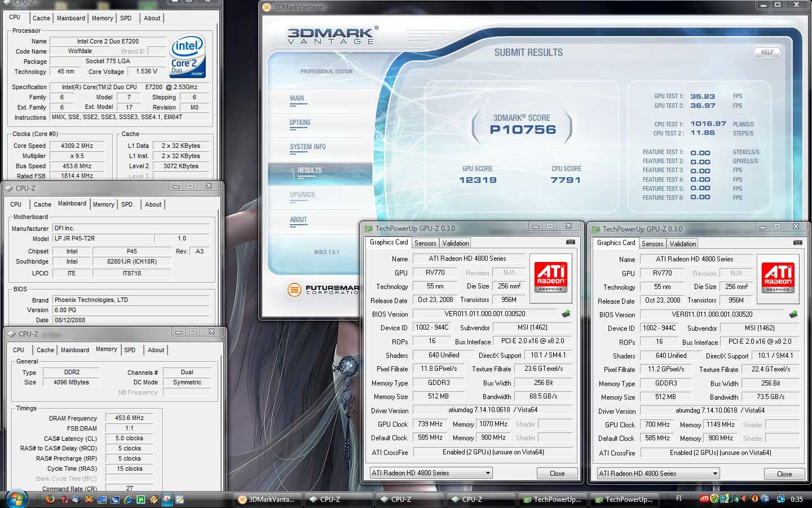Screen dimensions: 812x508
Task: Open the Memory tab in the top CPU-Z window
Action: (x=102, y=18)
